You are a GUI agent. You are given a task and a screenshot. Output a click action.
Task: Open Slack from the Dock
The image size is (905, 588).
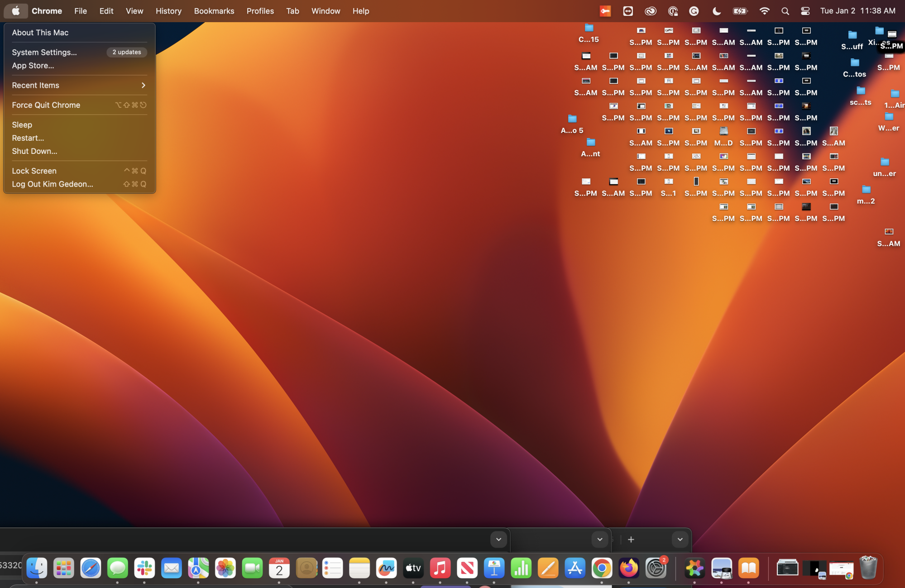(144, 568)
